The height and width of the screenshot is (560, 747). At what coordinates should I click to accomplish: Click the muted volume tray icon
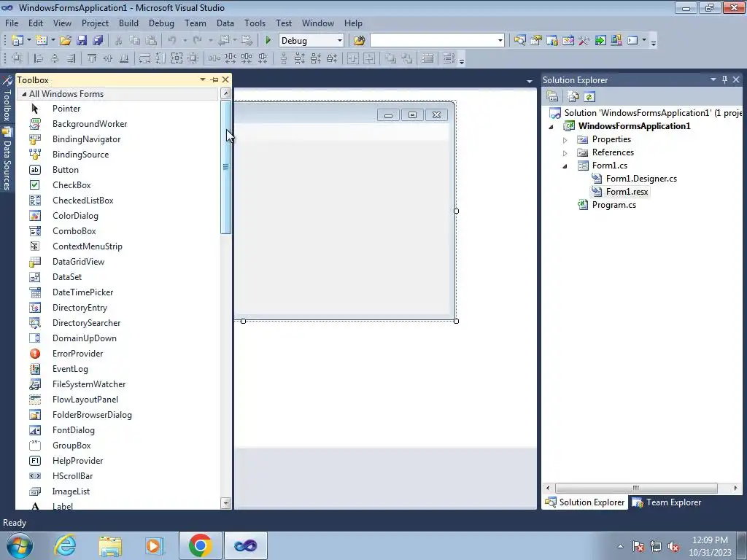pos(673,547)
